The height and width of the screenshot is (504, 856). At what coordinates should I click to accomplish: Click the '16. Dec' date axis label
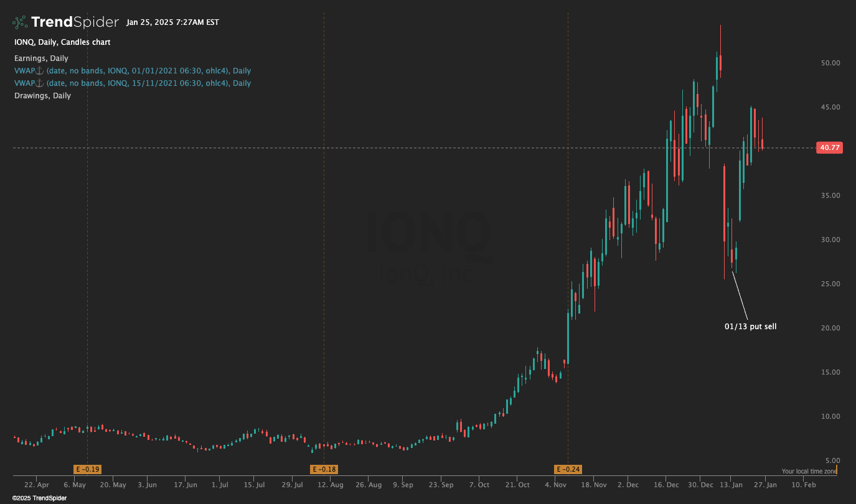pos(667,485)
